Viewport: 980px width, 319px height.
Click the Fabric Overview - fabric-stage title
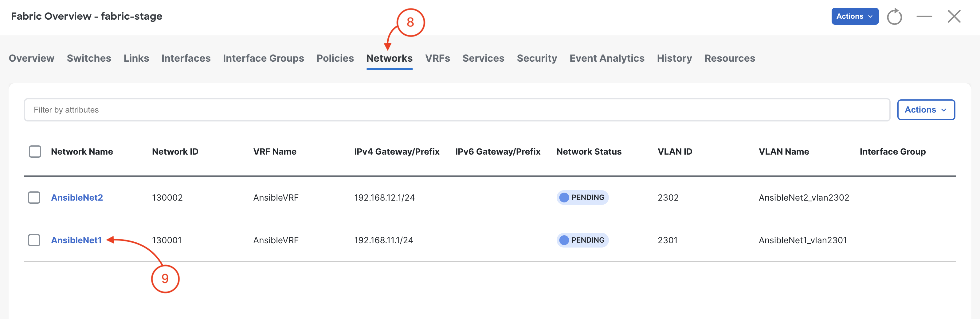pos(87,16)
